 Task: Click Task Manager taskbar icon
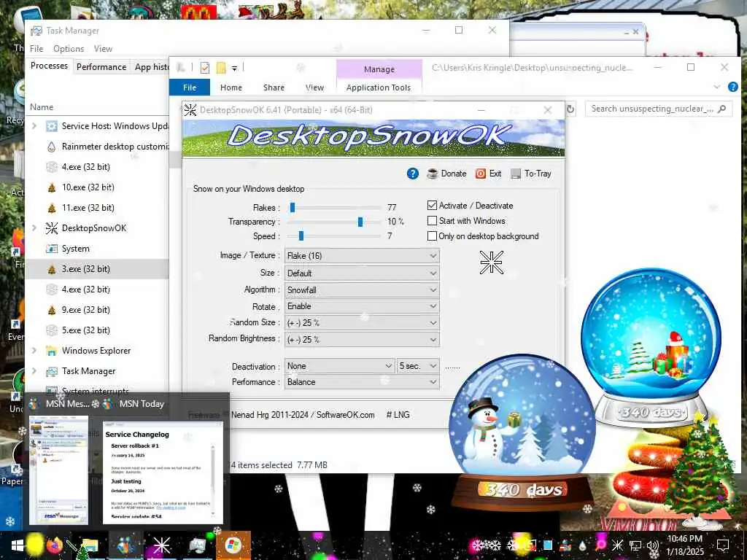[x=197, y=545]
